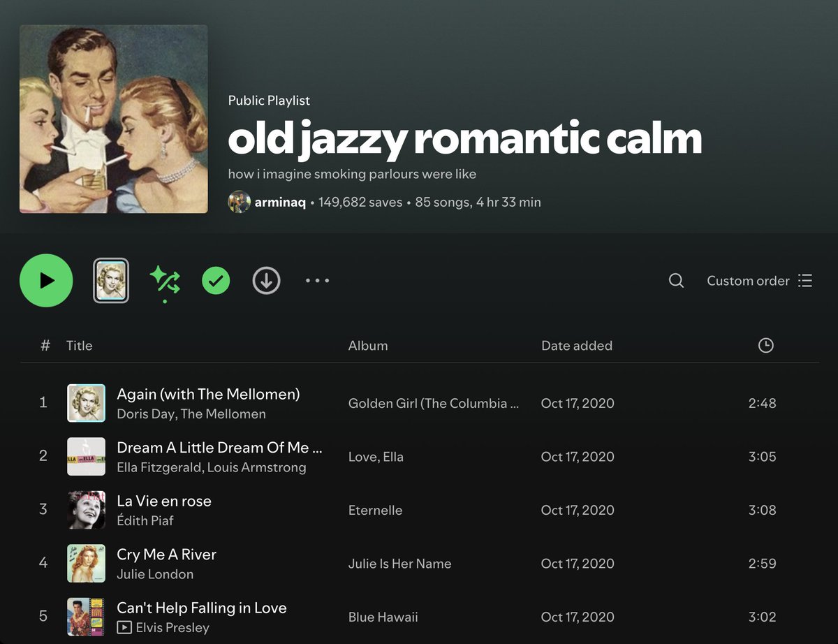The image size is (838, 644).
Task: Open the Doris Day artist link
Action: pos(145,414)
